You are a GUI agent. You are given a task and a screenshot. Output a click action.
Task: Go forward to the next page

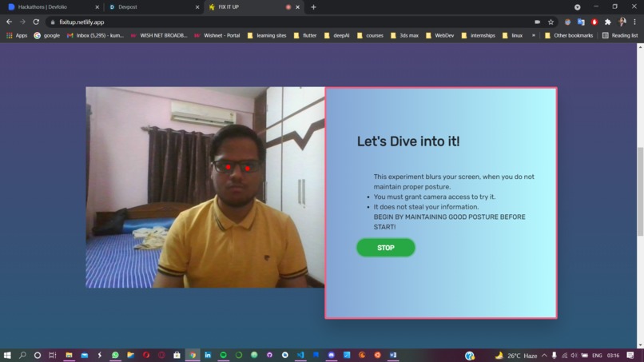22,22
